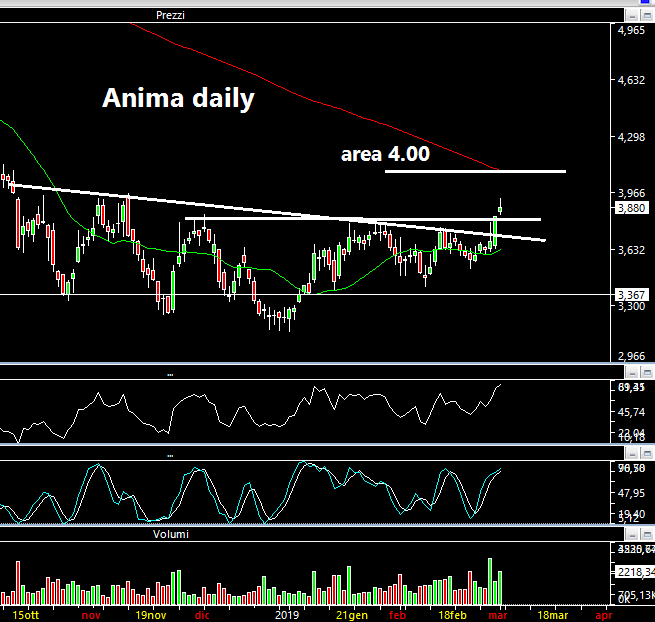Screen dimensions: 655x622
Task: Click the mar date label
Action: (x=498, y=615)
